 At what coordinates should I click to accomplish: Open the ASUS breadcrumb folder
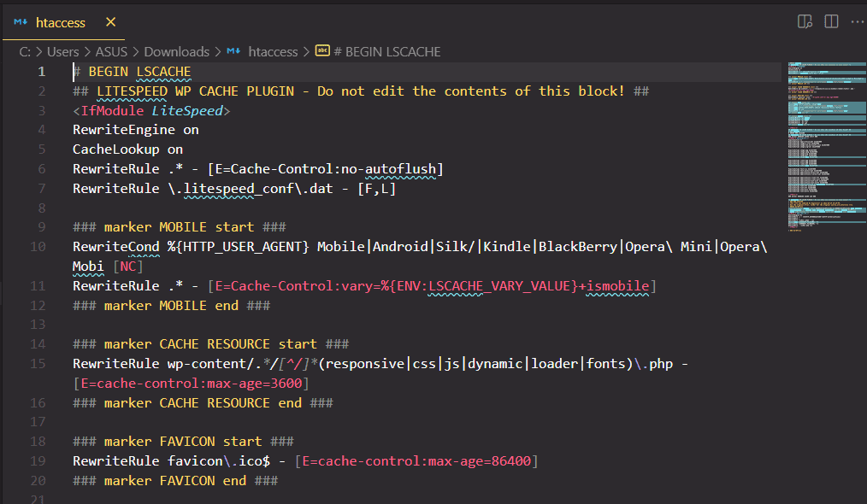click(111, 51)
